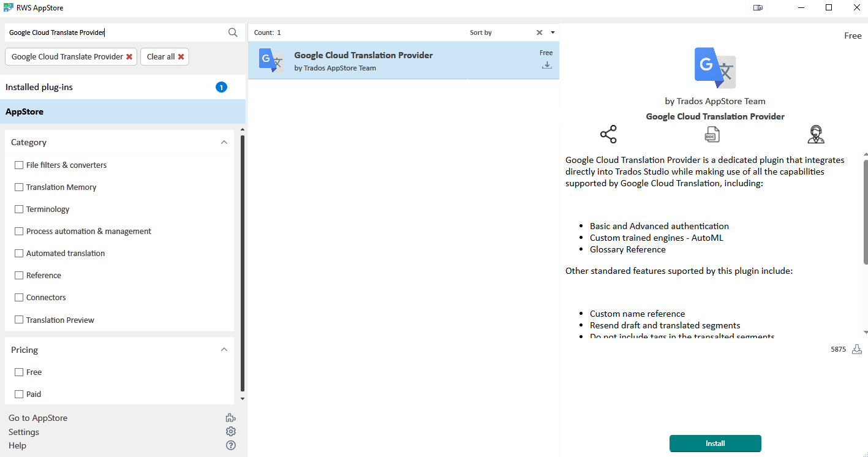Click the RWS AppStore app logo

[8, 8]
